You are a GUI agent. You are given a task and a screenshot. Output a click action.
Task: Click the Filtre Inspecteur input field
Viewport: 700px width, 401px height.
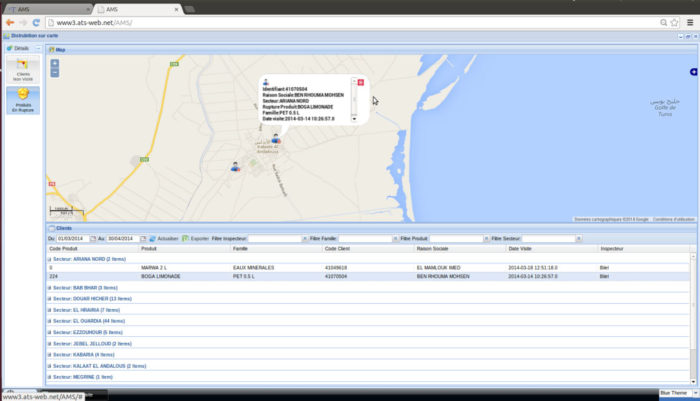(x=275, y=239)
